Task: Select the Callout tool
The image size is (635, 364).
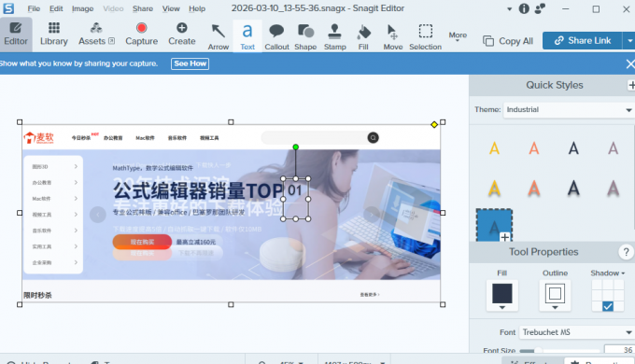Action: 276,36
